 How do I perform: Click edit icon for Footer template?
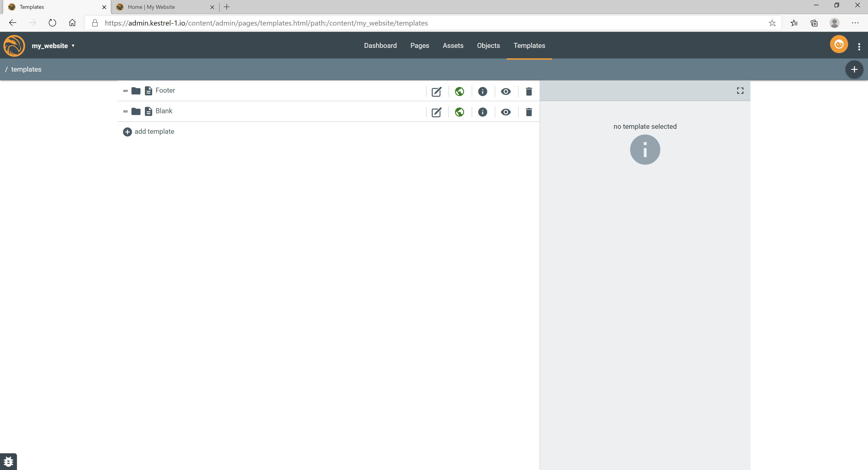[x=436, y=92]
